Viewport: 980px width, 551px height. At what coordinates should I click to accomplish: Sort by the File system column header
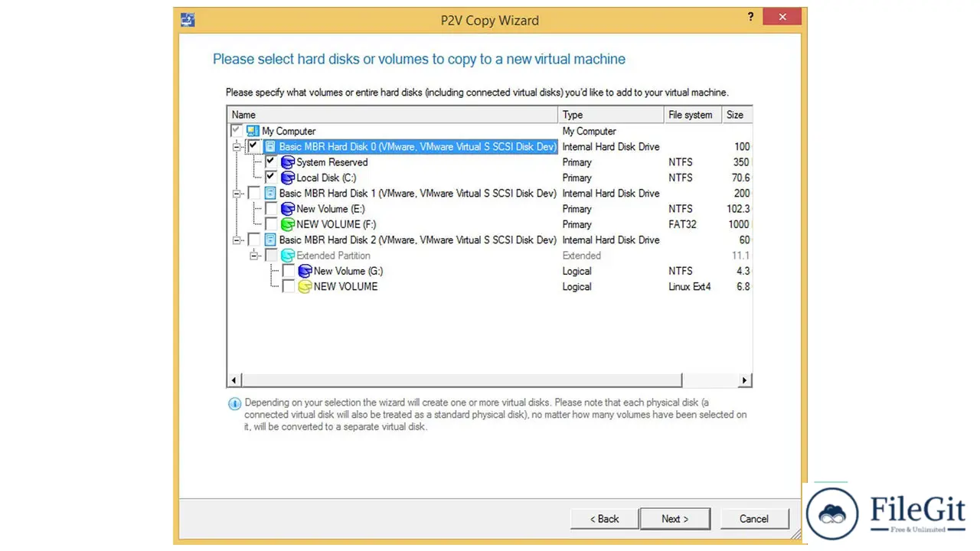click(x=693, y=115)
